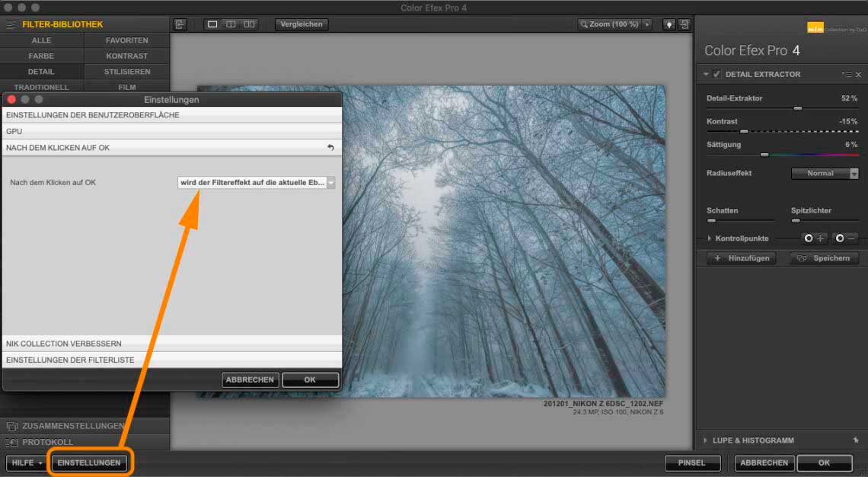Open the Filter-Bibliothek list menu icon
868x477 pixels.
11,24
